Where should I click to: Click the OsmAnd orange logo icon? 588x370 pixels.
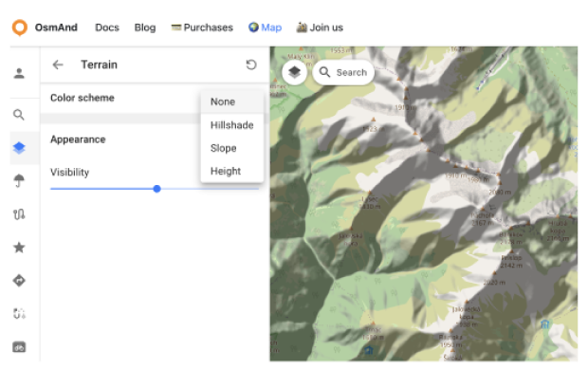[20, 28]
